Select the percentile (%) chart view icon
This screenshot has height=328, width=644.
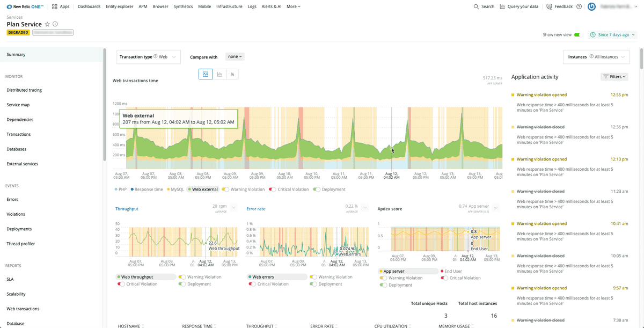(x=232, y=74)
